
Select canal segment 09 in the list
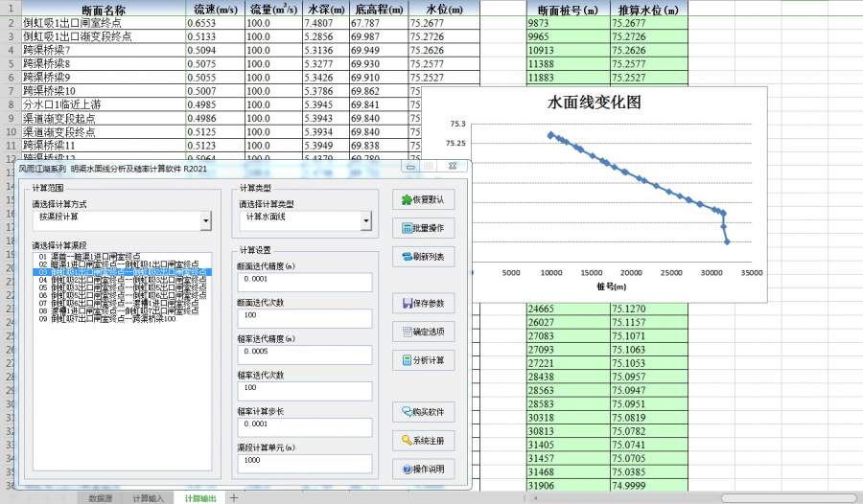tap(107, 318)
